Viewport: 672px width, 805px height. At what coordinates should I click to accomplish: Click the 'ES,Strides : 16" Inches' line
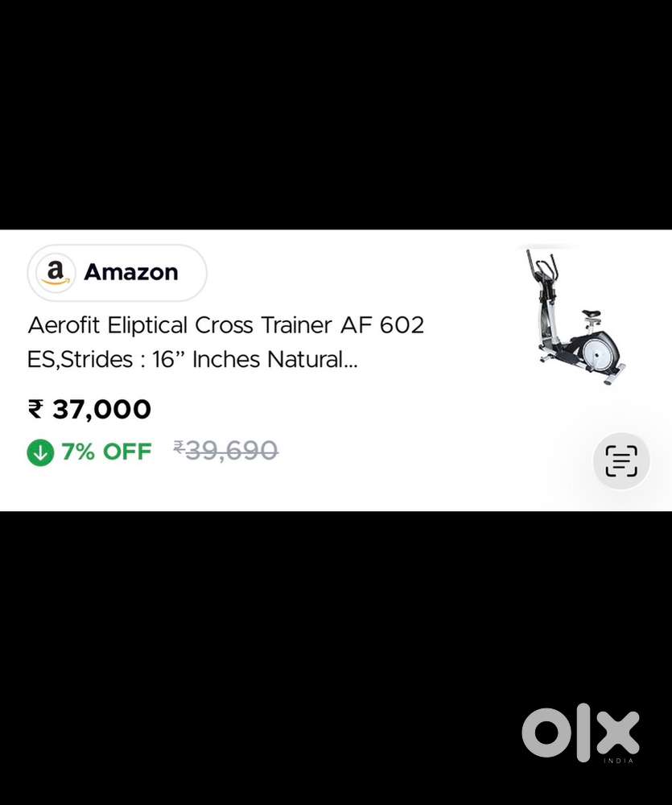[143, 359]
